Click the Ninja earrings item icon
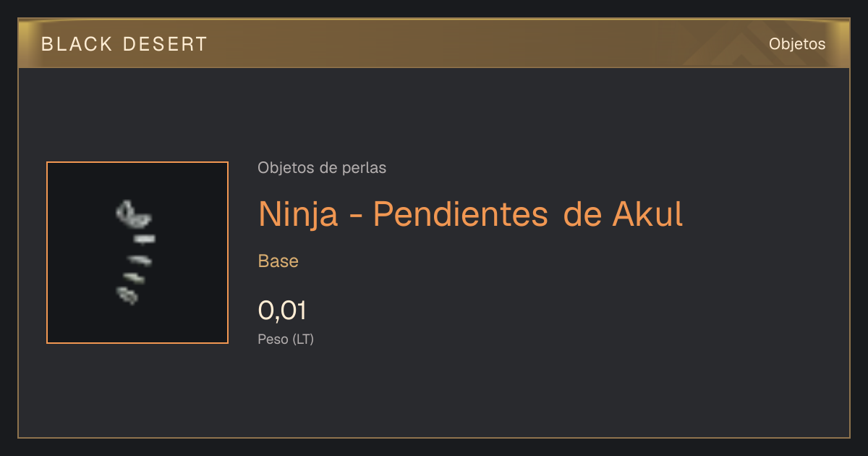 pyautogui.click(x=135, y=253)
